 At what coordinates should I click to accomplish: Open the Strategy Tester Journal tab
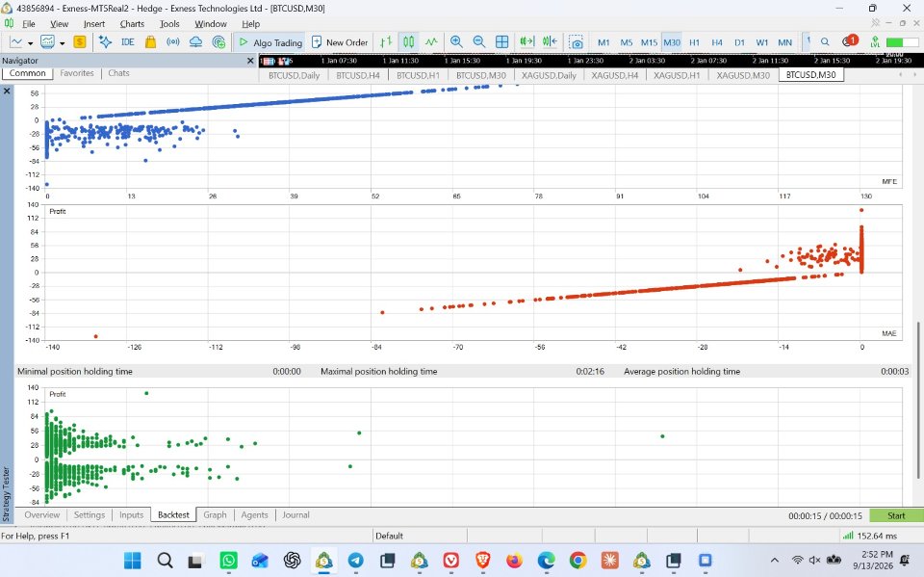(x=295, y=515)
